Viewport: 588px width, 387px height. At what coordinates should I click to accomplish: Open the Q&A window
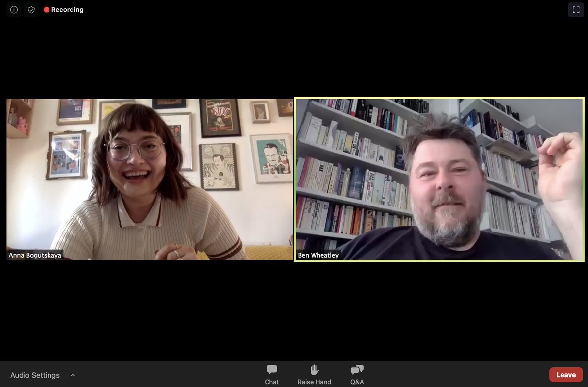(356, 374)
